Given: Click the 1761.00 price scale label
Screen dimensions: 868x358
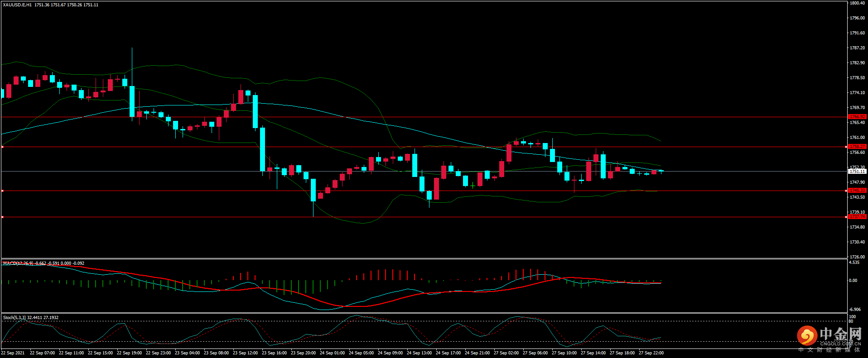Looking at the screenshot, I should pyautogui.click(x=857, y=138).
